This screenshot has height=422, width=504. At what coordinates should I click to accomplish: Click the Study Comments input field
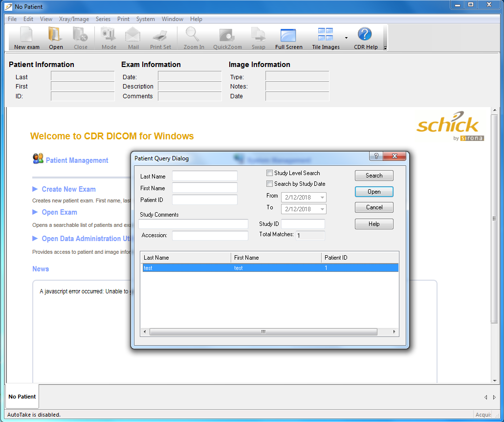point(193,224)
